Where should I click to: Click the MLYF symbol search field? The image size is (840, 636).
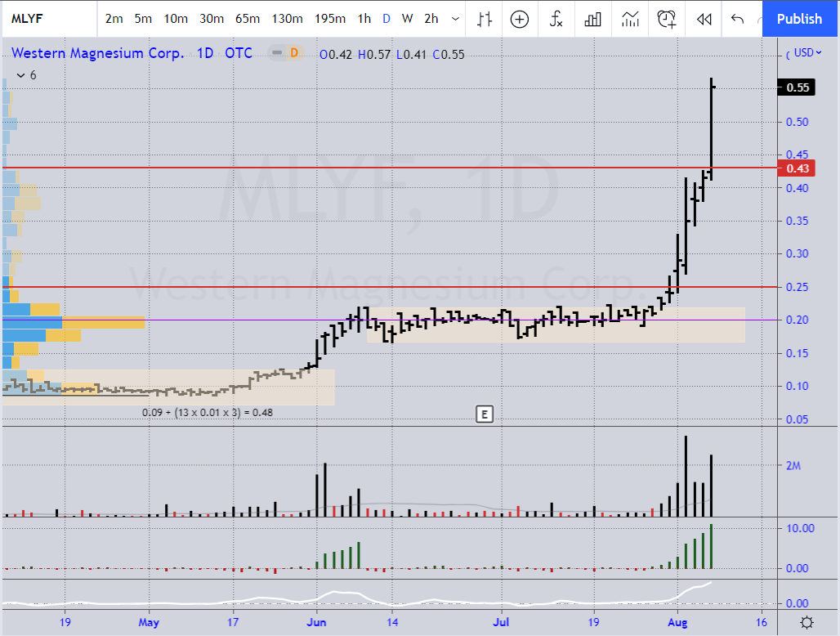coord(41,19)
